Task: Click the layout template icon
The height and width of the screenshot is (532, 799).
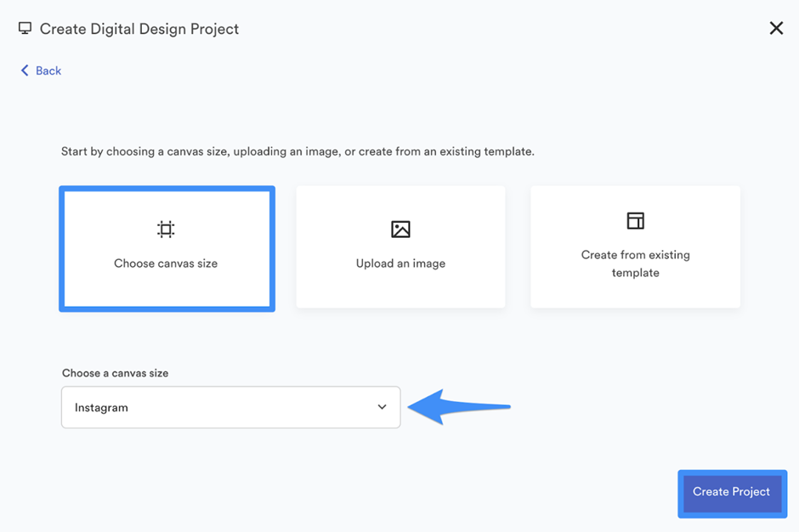Action: tap(636, 221)
